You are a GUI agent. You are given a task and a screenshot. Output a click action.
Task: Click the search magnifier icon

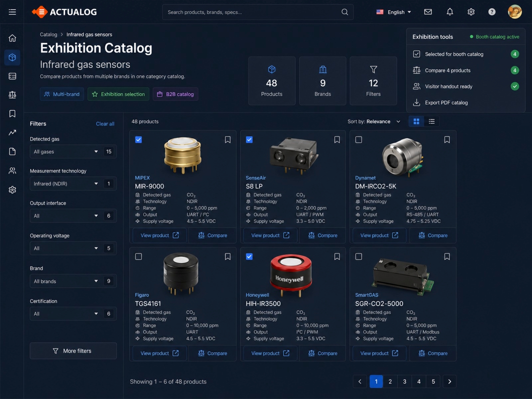(345, 12)
